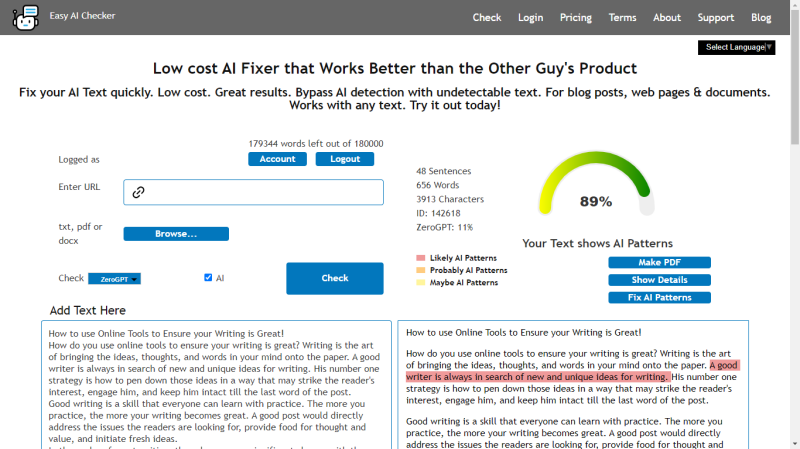
Task: Expand the Select Language dropdown
Action: coord(736,47)
